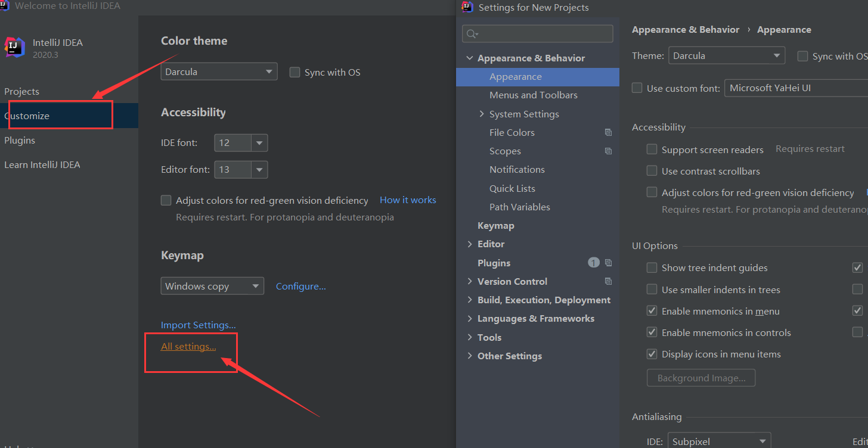The image size is (868, 448).
Task: Uncheck Enable mnemonics in menu
Action: [x=652, y=311]
